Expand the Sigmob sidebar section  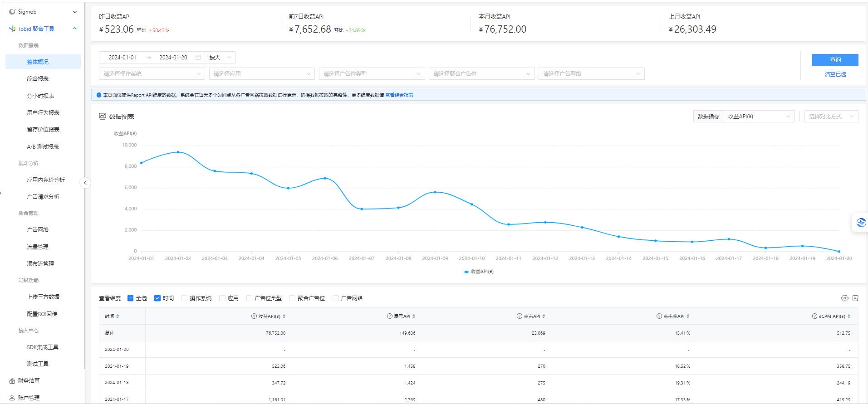[x=75, y=12]
